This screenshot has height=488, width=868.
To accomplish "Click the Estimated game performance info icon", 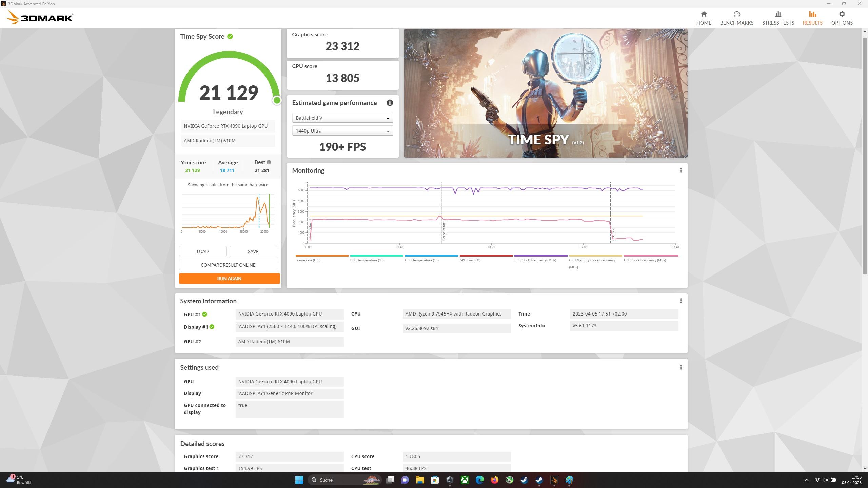I will pos(390,103).
